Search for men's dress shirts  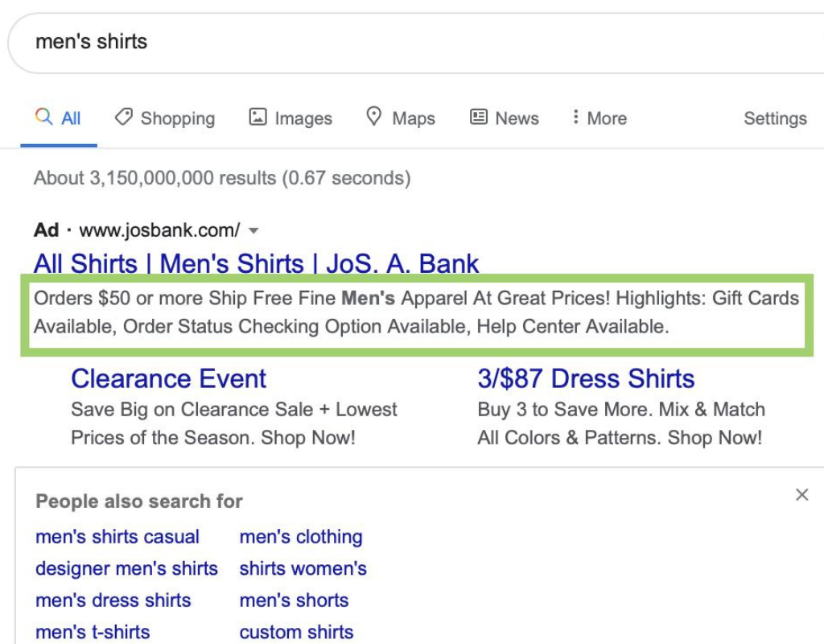[x=113, y=601]
